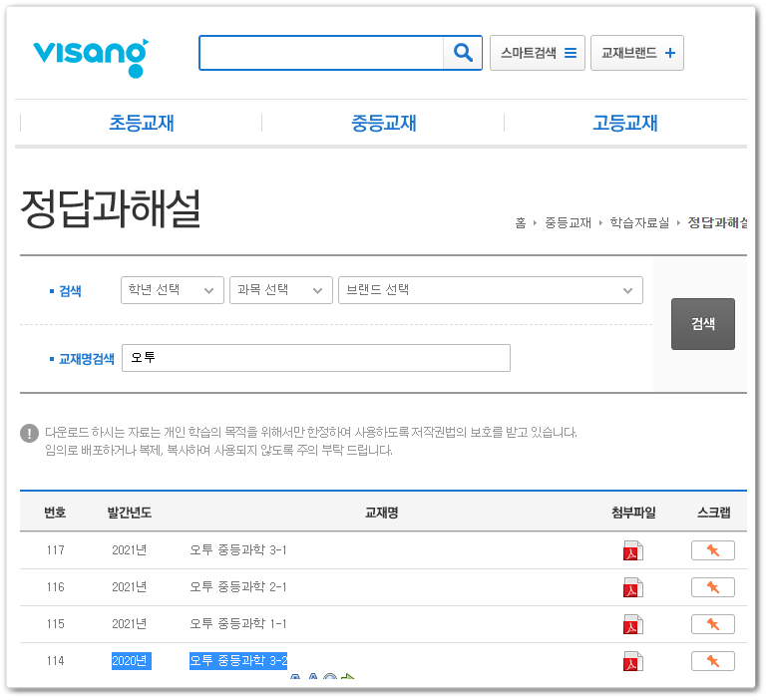Screen dimensions: 768x700
Task: Click the 홈 breadcrumb link
Action: 521,223
